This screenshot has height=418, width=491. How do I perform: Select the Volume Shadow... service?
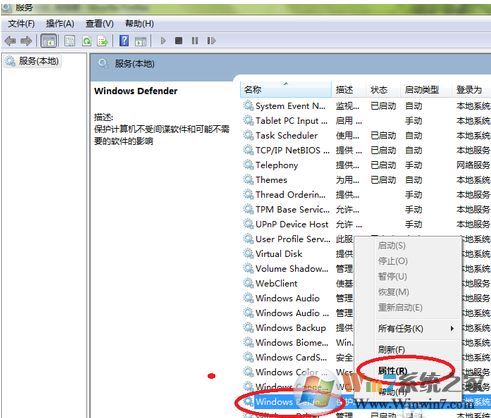click(x=292, y=268)
